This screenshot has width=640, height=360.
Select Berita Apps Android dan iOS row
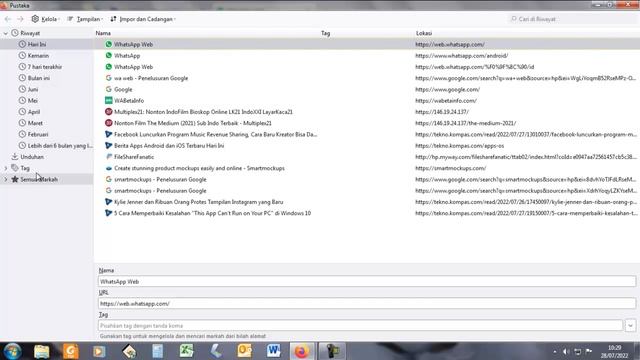[367, 146]
